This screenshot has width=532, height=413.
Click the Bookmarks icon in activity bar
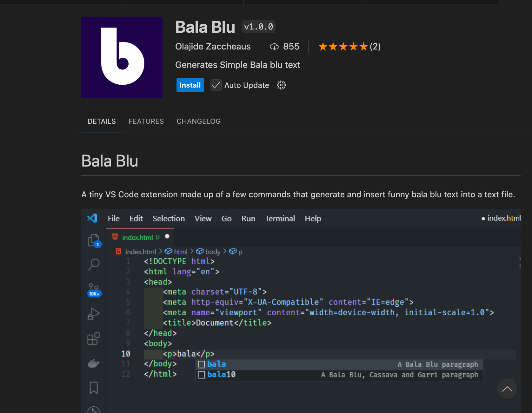[x=94, y=388]
